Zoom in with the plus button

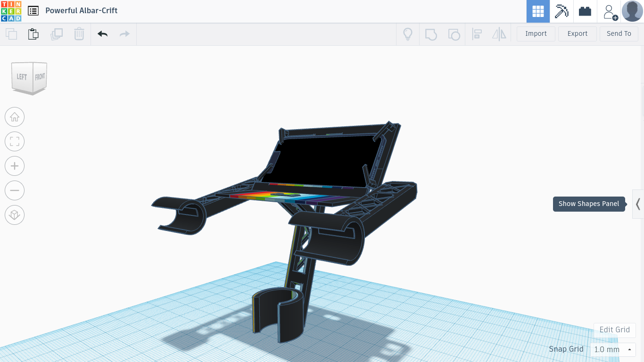point(15,166)
